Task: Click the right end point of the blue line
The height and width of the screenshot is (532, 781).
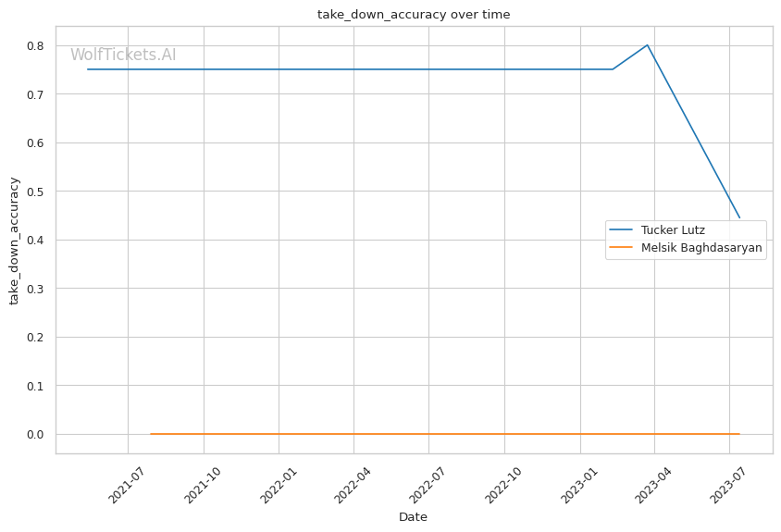Action: (739, 217)
